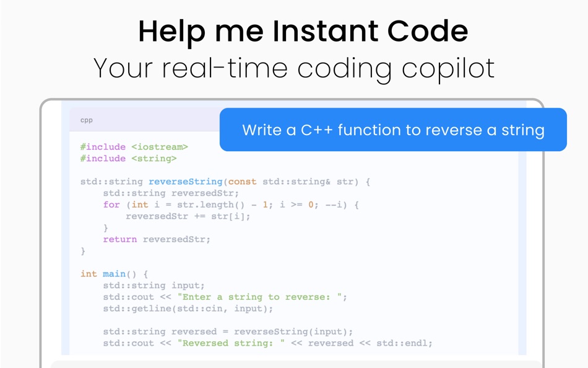588x368 pixels.
Task: Click the 'for' loop line in the code
Action: point(231,204)
